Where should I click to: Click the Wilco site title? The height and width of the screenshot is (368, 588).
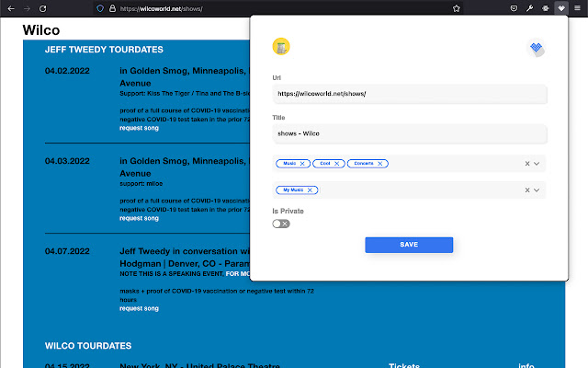tap(41, 30)
